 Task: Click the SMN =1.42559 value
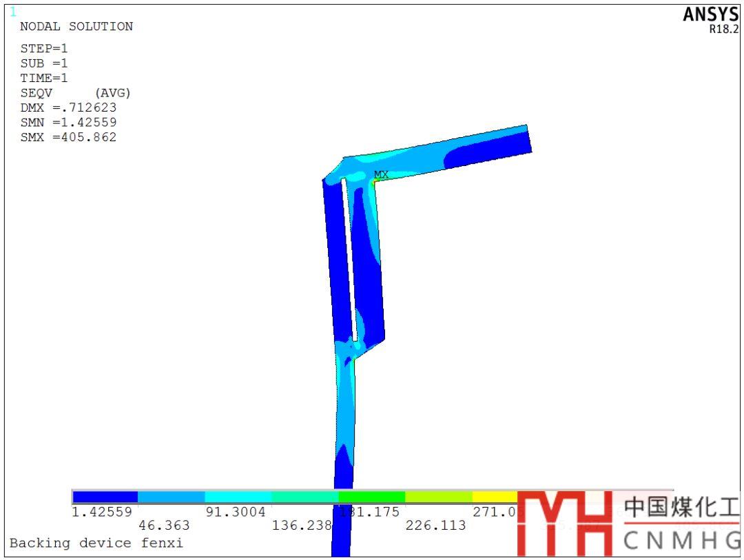68,123
